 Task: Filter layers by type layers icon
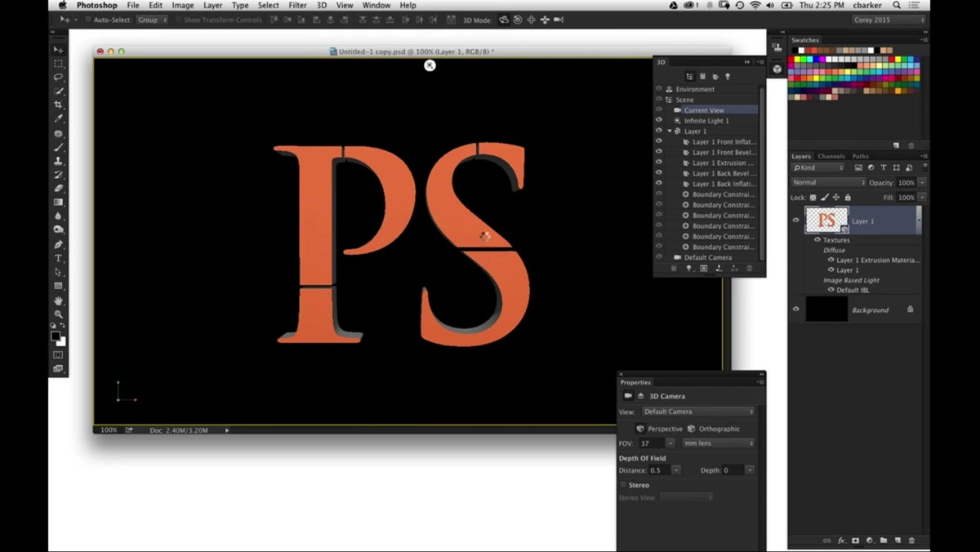click(884, 168)
